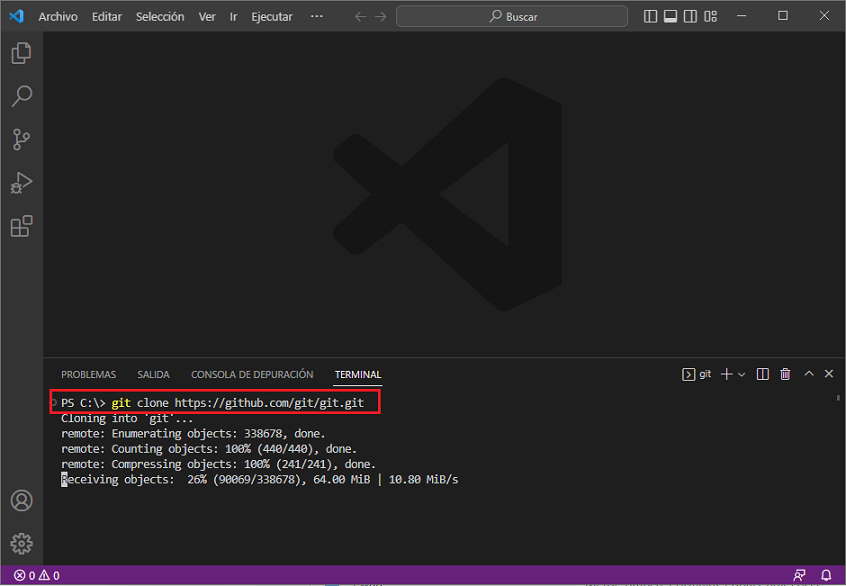Open the Ver menu
846x586 pixels.
click(207, 17)
